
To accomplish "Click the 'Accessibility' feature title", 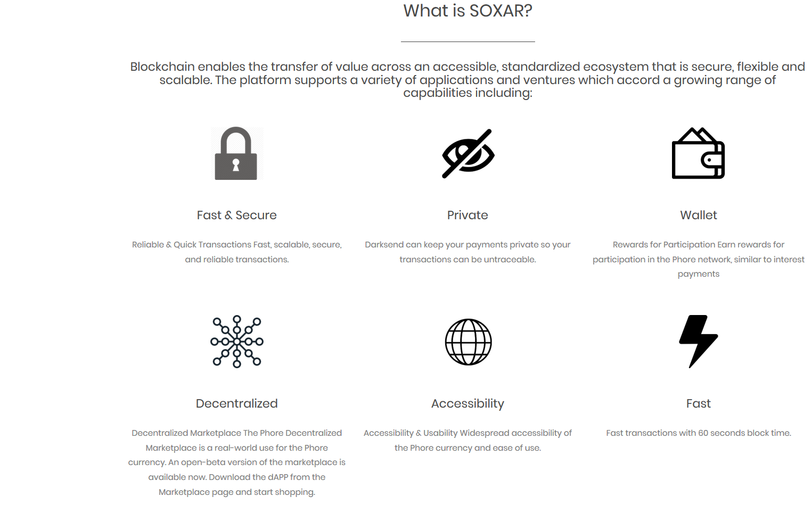I will tap(467, 404).
